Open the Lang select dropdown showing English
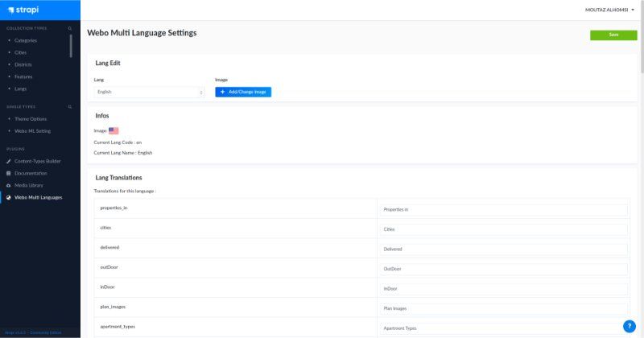The height and width of the screenshot is (338, 644). pos(149,92)
